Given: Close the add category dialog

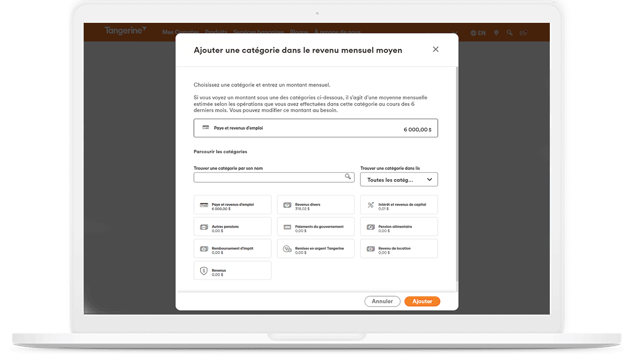Looking at the screenshot, I should [435, 49].
